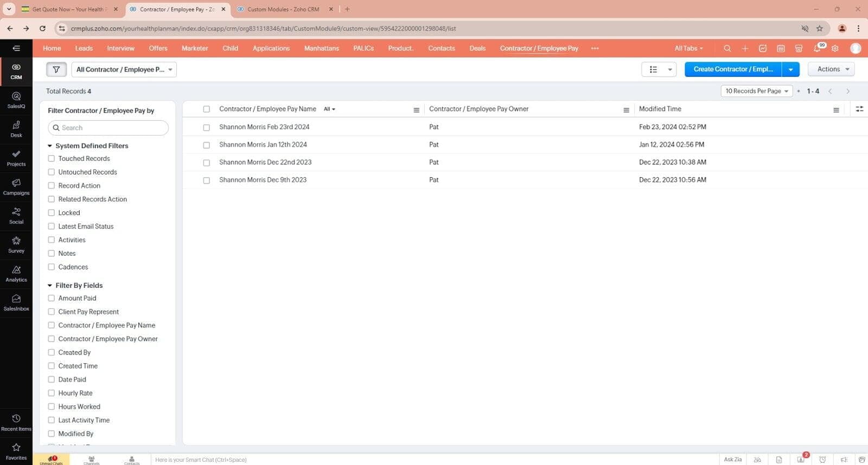Image resolution: width=868 pixels, height=465 pixels.
Task: Open the setup gear icon
Action: (835, 48)
